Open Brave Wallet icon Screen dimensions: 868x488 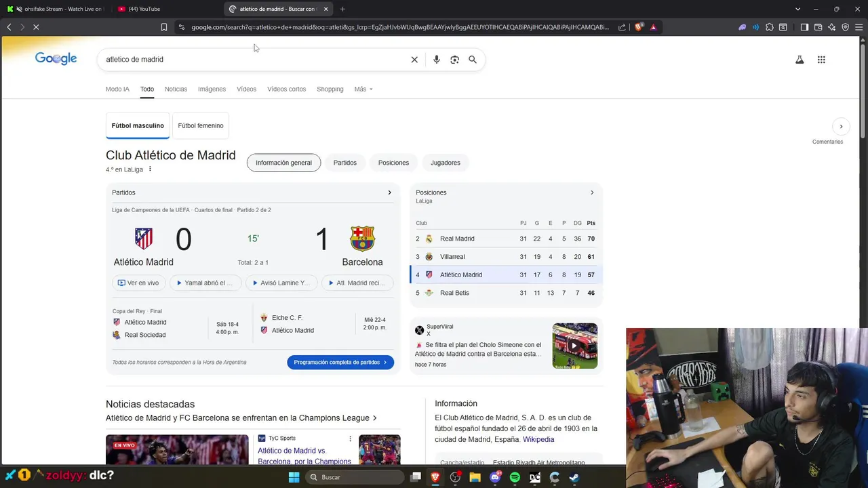pos(818,27)
